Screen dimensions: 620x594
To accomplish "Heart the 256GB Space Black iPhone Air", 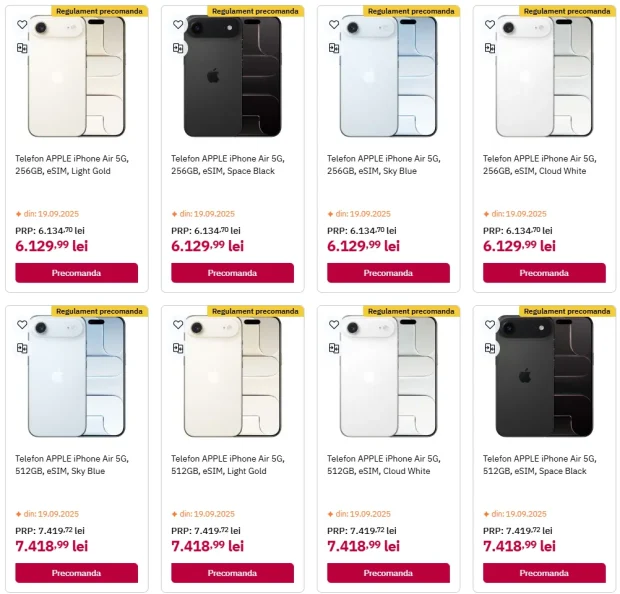I will [178, 25].
